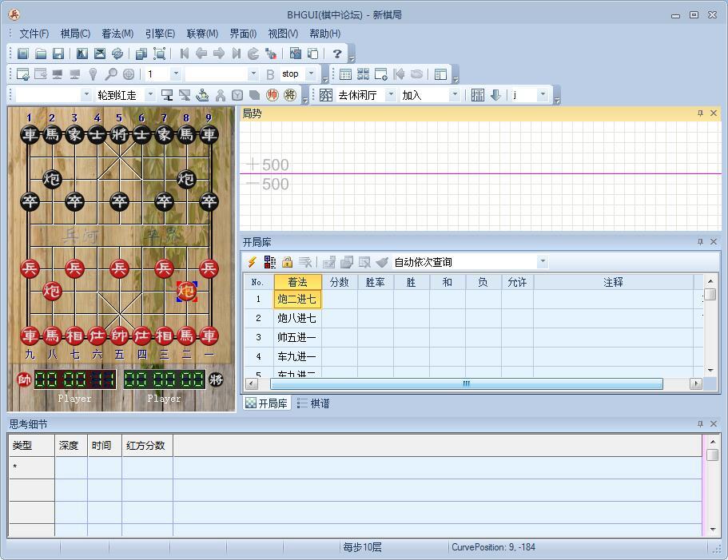Click the magnifier search icon
728x560 pixels.
coord(110,73)
